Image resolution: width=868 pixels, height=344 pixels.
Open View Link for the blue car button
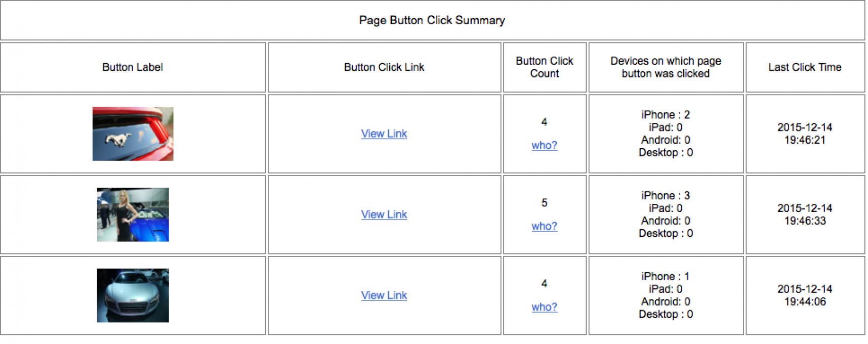(384, 214)
